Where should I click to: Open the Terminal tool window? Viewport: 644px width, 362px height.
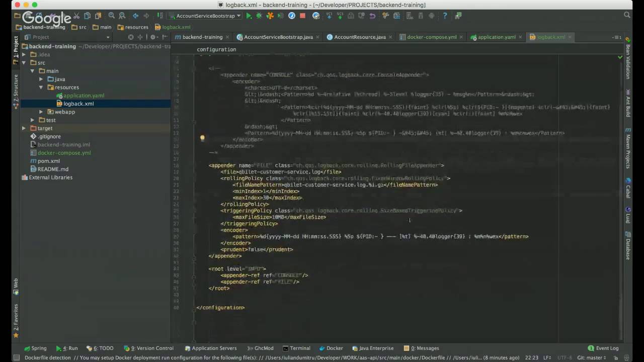(x=296, y=348)
